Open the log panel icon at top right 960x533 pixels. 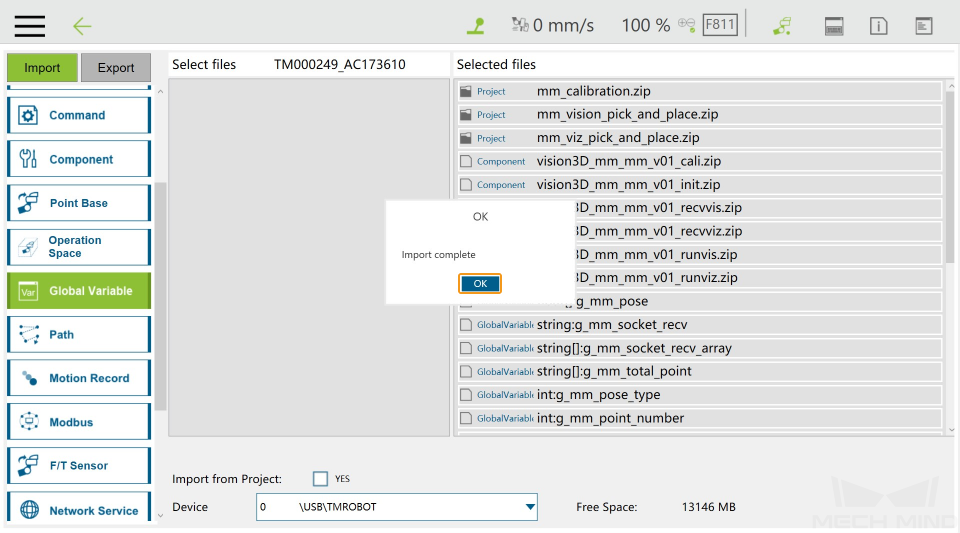coord(923,26)
